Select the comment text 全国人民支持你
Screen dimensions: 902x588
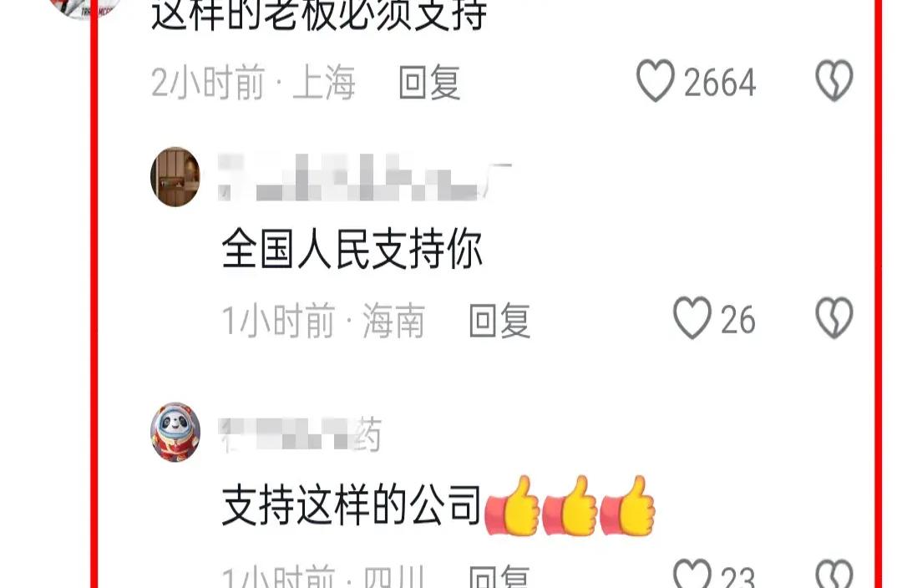352,249
